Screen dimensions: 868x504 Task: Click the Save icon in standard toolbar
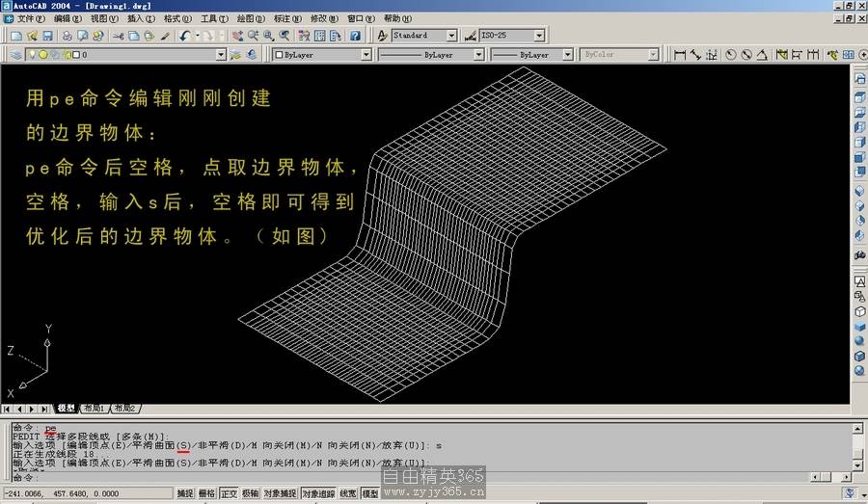tap(48, 36)
